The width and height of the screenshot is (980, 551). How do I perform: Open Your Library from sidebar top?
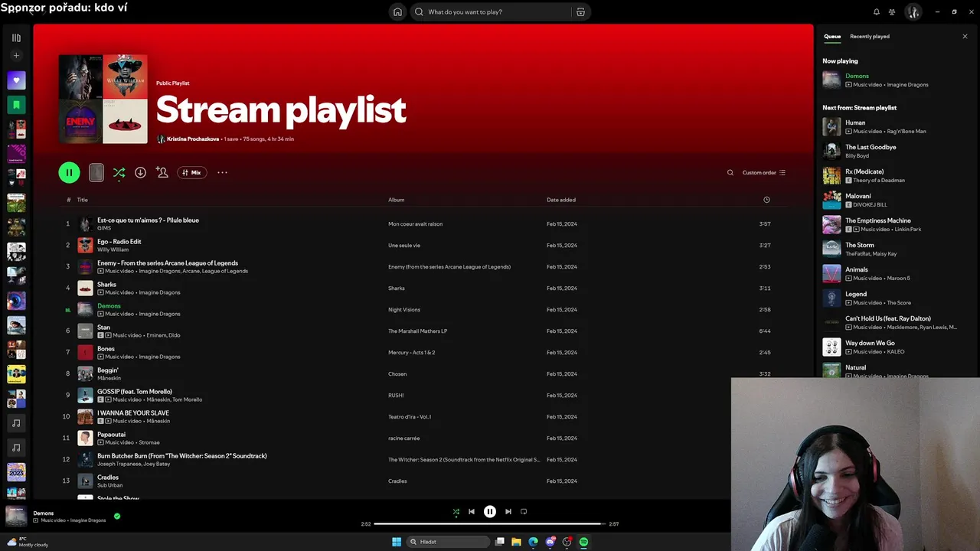[16, 37]
